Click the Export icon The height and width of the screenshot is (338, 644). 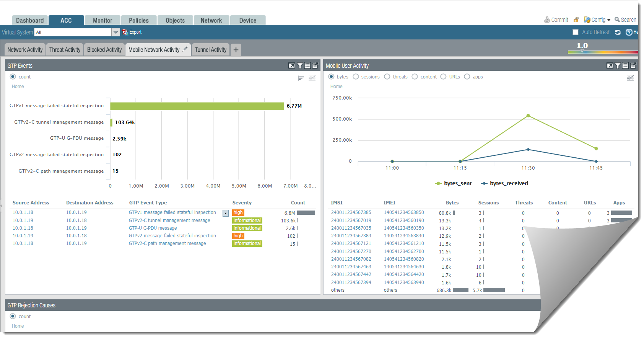[125, 33]
